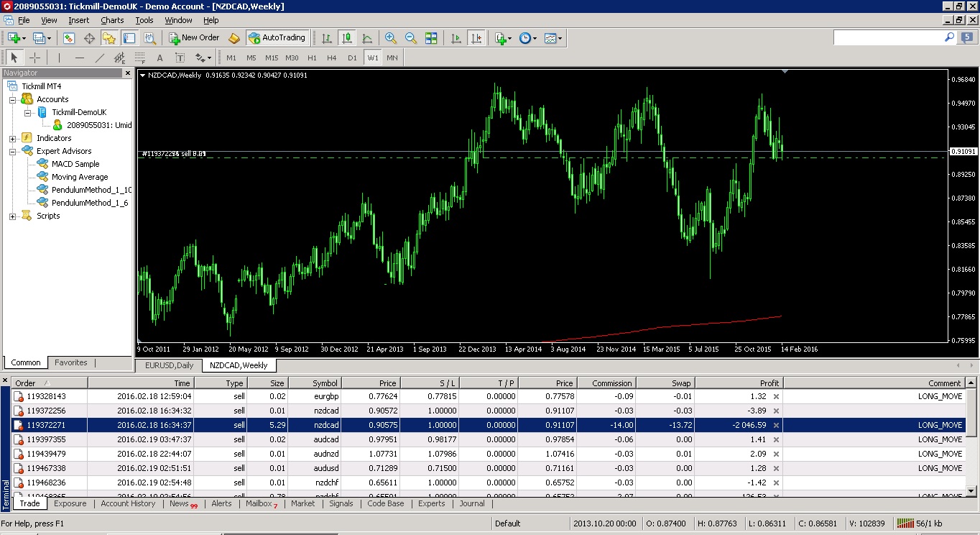Viewport: 980px width, 535px height.
Task: Open the Periodicity clock dropdown arrow
Action: [535, 38]
